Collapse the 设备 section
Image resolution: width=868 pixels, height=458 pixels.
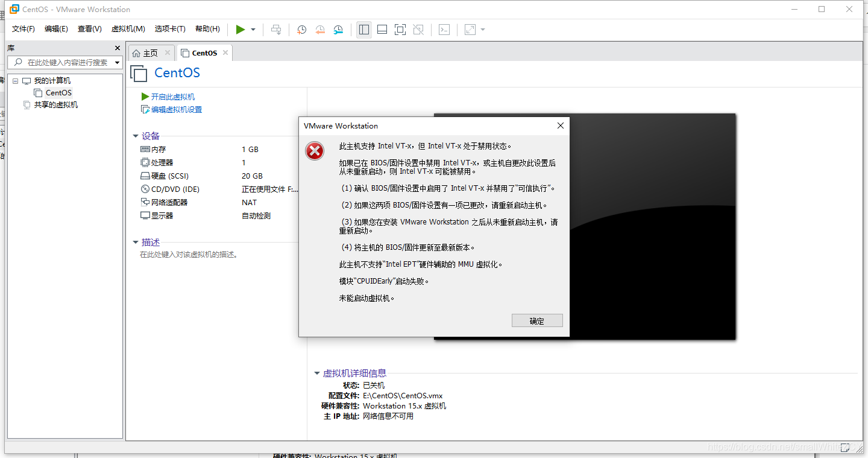click(x=136, y=136)
